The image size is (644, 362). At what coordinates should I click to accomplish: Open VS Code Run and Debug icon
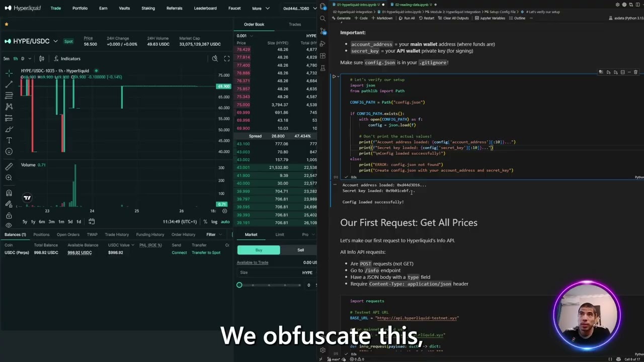coord(323,44)
